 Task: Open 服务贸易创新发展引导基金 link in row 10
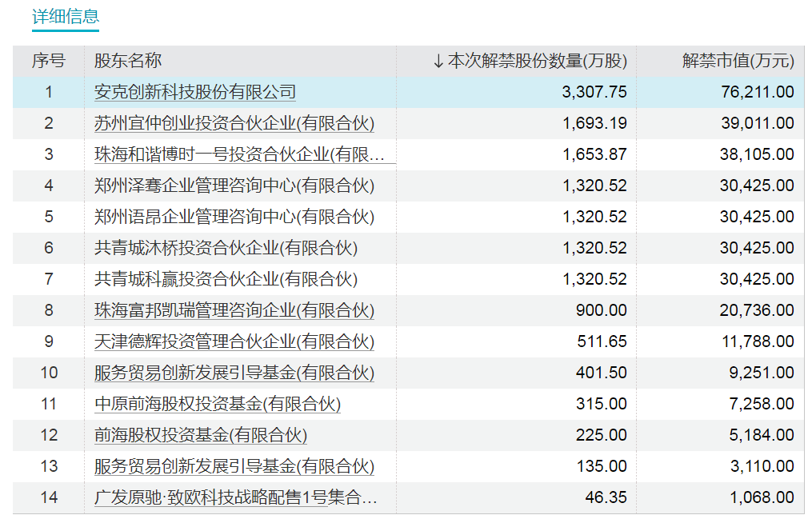[x=234, y=373]
